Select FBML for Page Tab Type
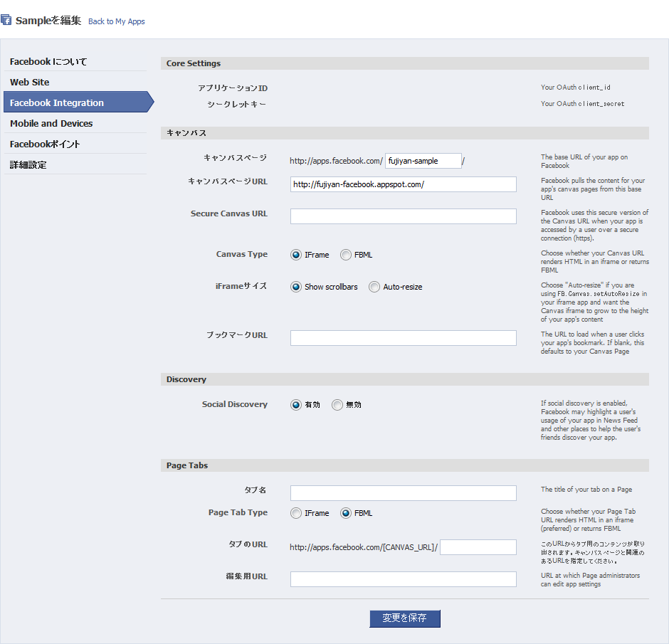Image resolution: width=669 pixels, height=644 pixels. pos(346,513)
